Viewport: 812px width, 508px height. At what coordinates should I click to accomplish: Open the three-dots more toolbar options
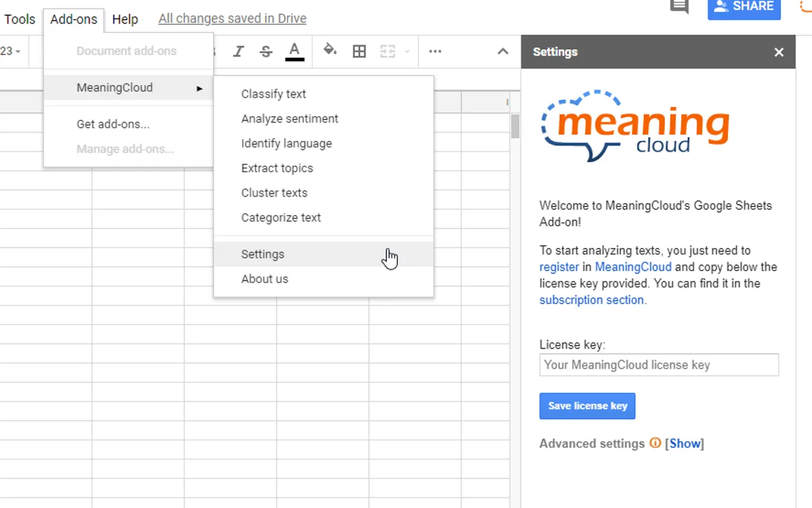pos(435,51)
